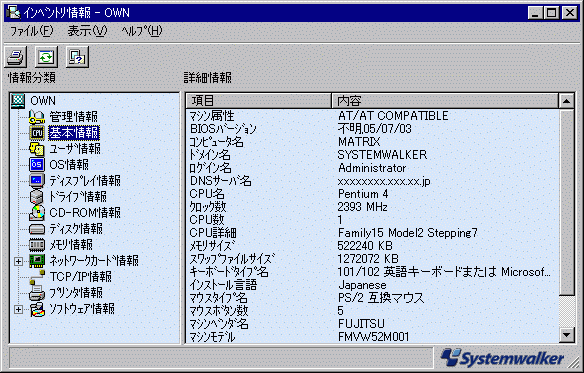Click the monitor icon for ディスプレイ情報
Screen dimensions: 584x373
[x=37, y=181]
